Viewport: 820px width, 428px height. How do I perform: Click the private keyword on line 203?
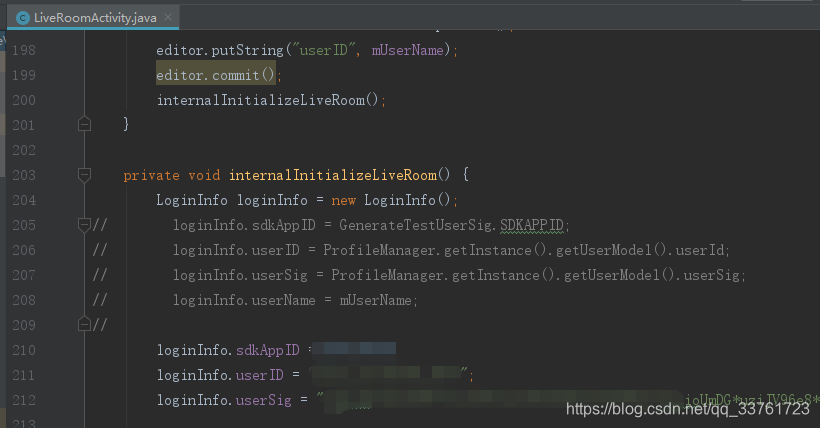click(x=151, y=175)
